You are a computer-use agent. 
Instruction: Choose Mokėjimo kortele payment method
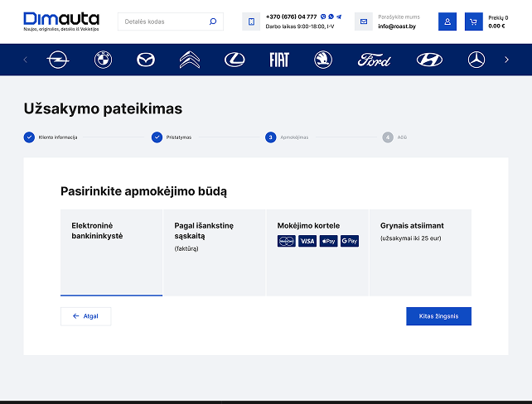point(317,252)
